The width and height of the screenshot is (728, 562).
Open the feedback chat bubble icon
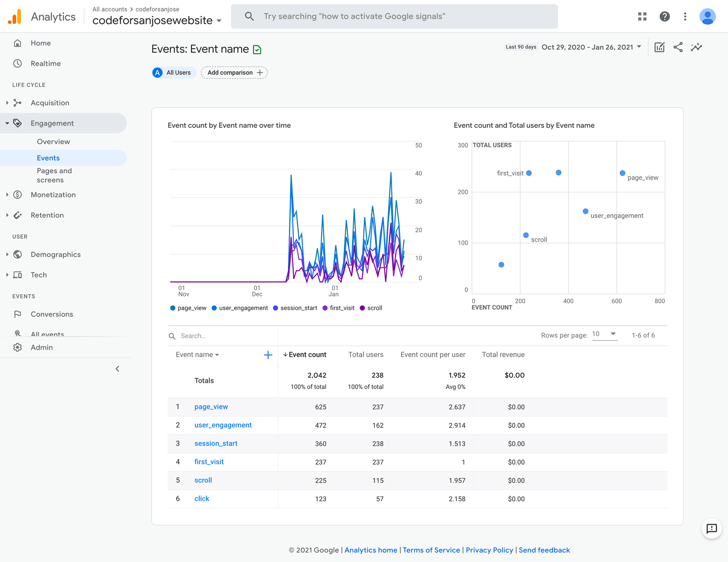click(x=711, y=528)
